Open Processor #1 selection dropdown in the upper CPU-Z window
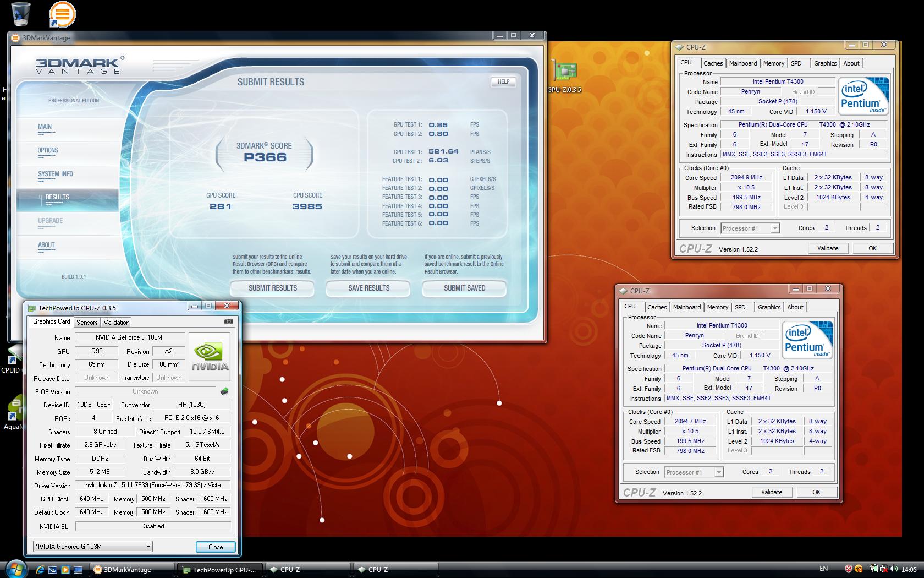This screenshot has width=924, height=578. [750, 228]
